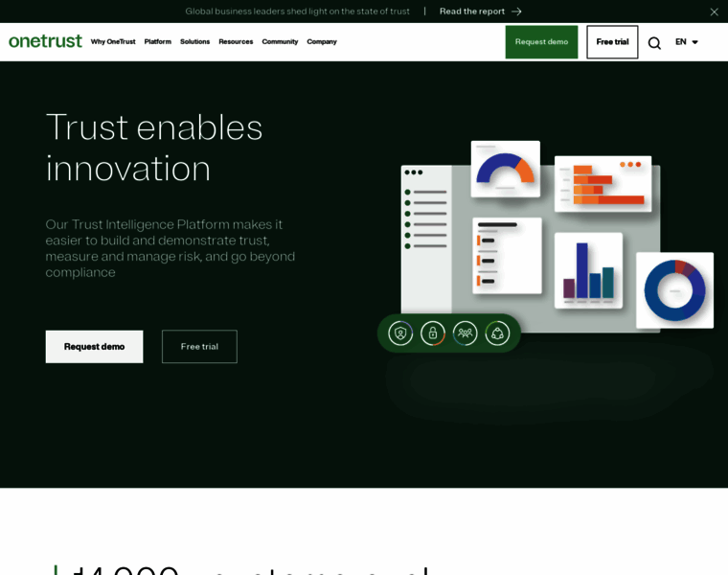This screenshot has height=575, width=728.
Task: Click the outlined Free trial hero button
Action: click(199, 347)
